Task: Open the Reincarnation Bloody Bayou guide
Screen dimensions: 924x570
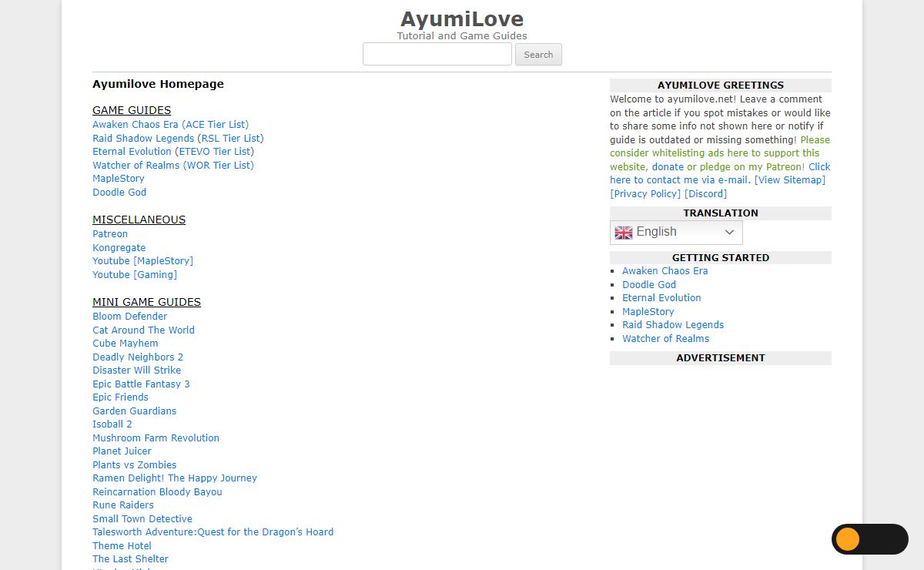Action: tap(158, 492)
